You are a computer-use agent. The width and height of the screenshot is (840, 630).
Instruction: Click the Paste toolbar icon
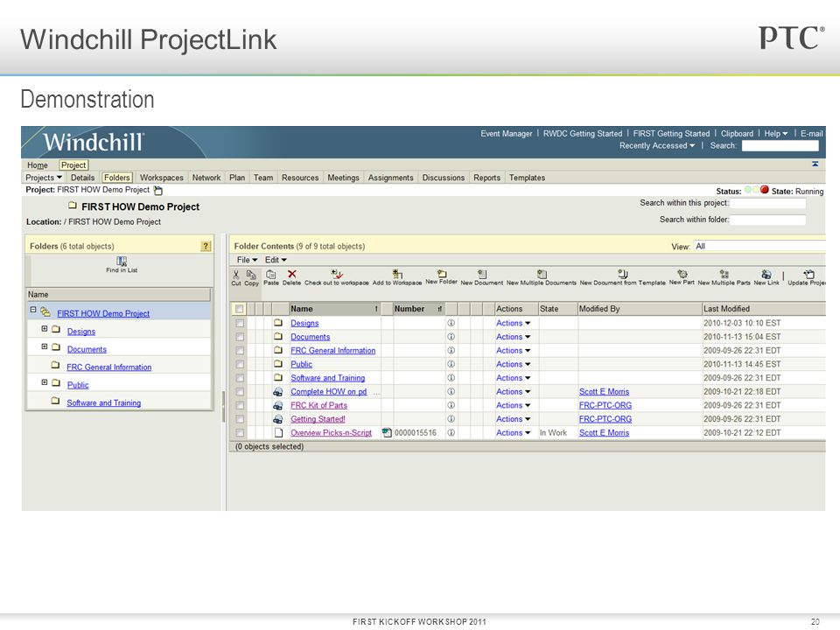(271, 274)
